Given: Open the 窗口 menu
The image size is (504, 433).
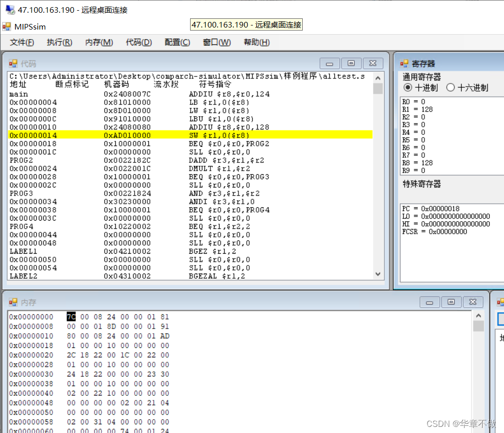Looking at the screenshot, I should coord(216,43).
